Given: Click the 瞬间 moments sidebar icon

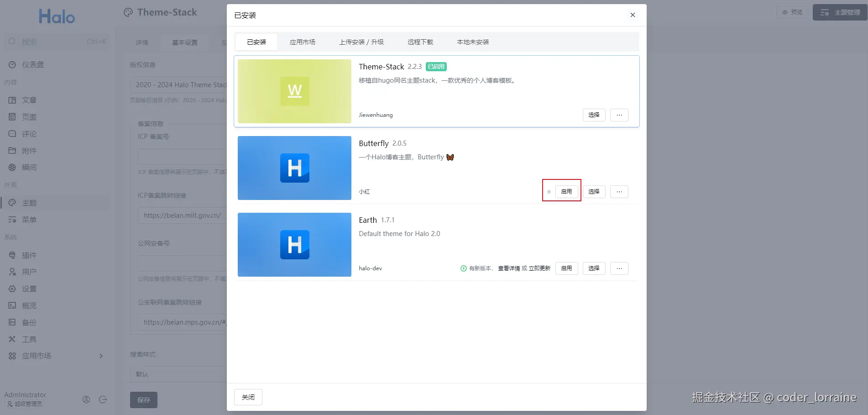Looking at the screenshot, I should coord(12,168).
